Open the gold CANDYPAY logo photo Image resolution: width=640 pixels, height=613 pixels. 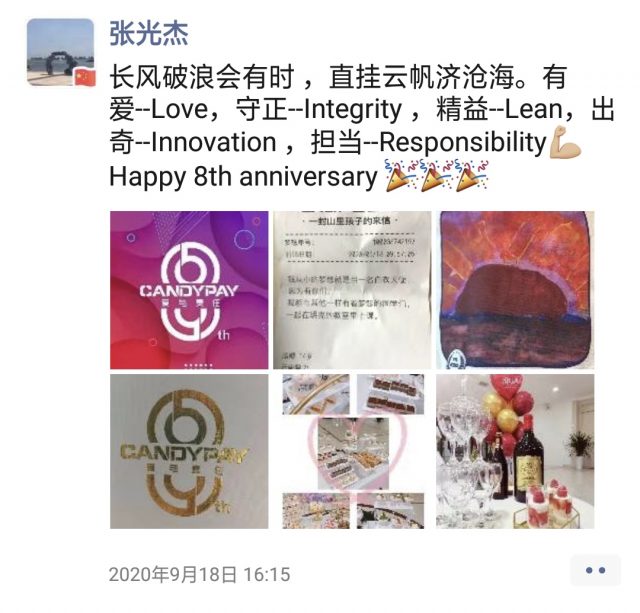coord(189,451)
